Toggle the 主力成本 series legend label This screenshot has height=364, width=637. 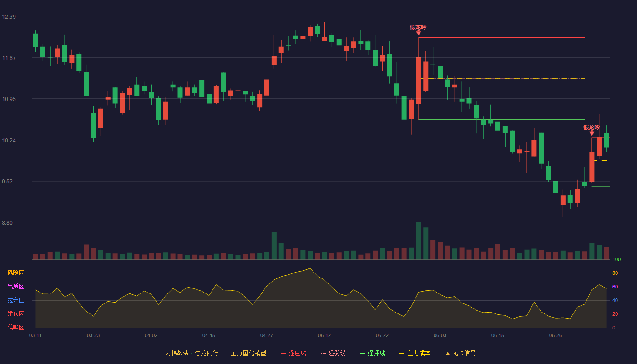pos(419,353)
